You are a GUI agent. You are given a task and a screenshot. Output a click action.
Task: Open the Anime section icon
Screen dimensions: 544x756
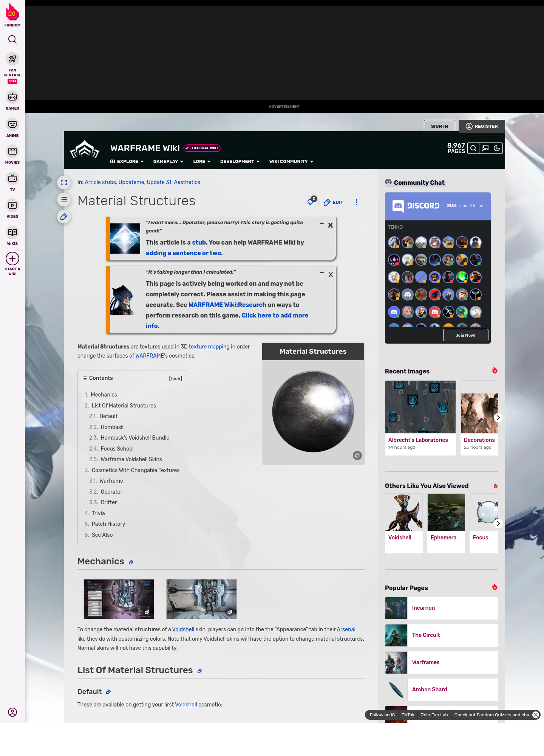(x=12, y=124)
